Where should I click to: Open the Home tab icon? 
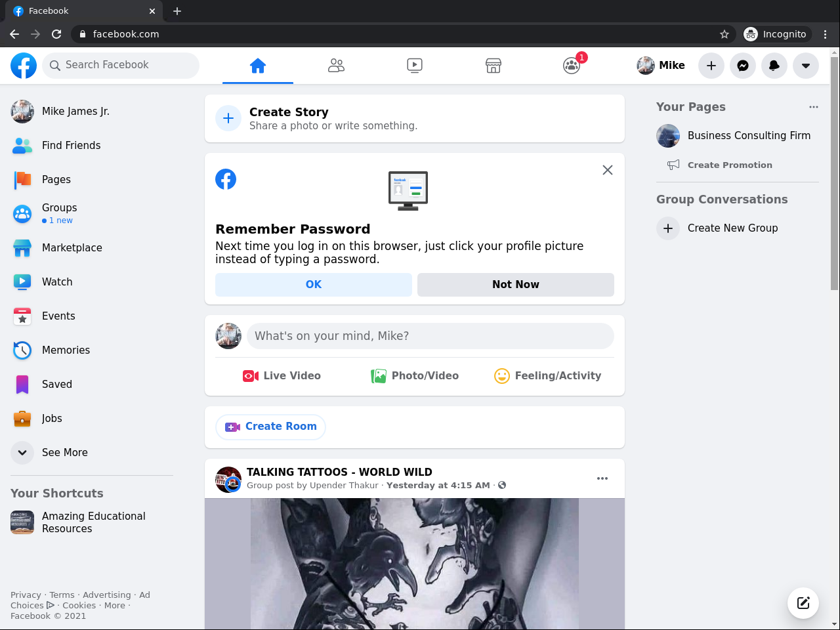258,66
